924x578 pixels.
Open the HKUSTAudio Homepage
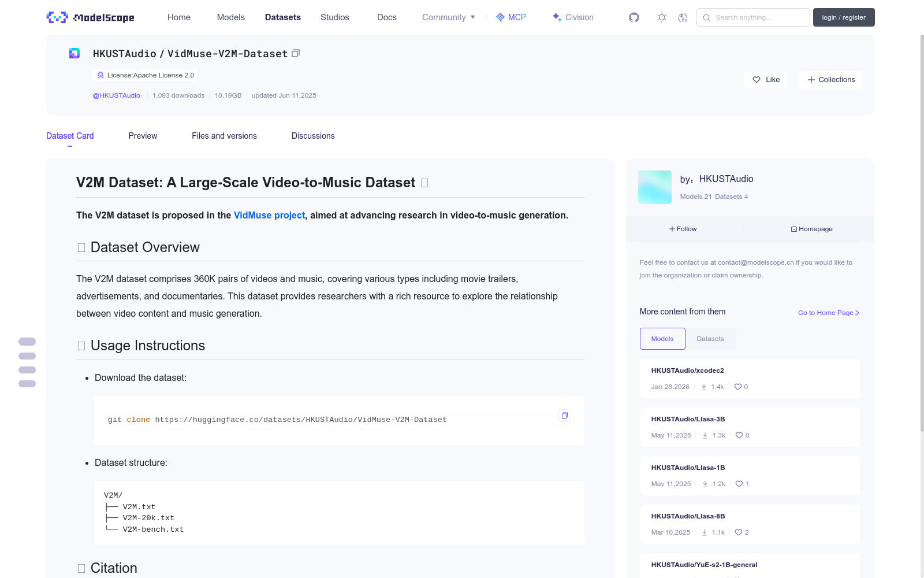point(812,229)
